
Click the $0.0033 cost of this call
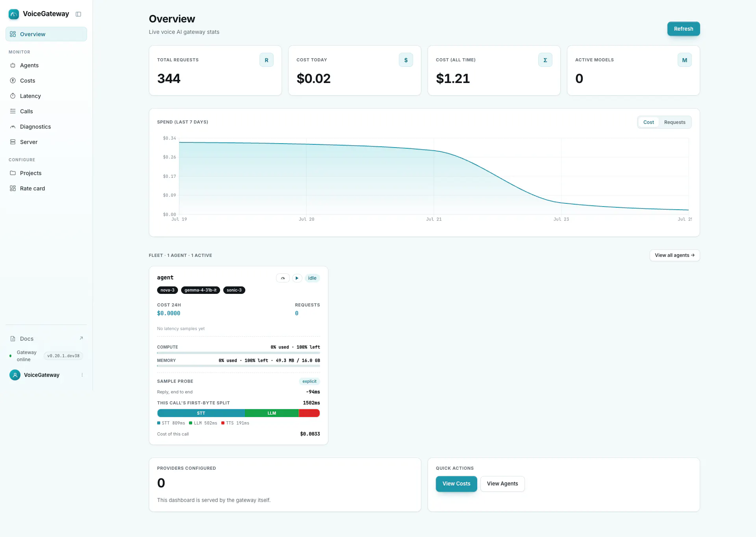(x=310, y=434)
